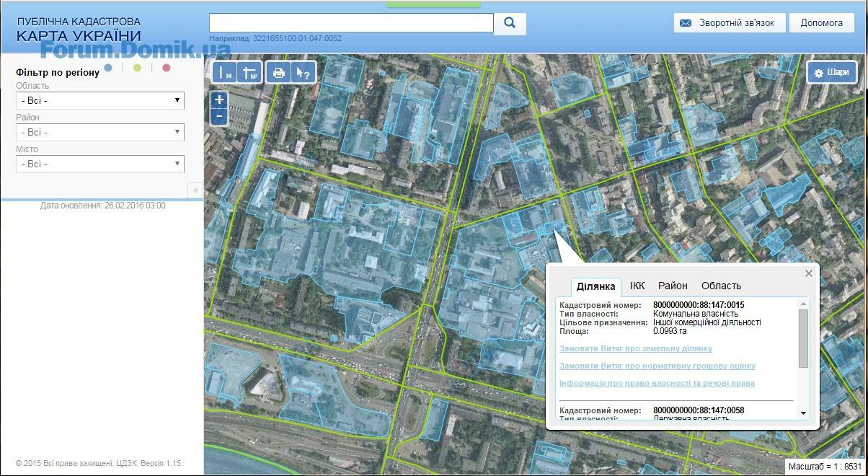Click the Комунальна власність value
The width and height of the screenshot is (868, 476).
(x=696, y=314)
